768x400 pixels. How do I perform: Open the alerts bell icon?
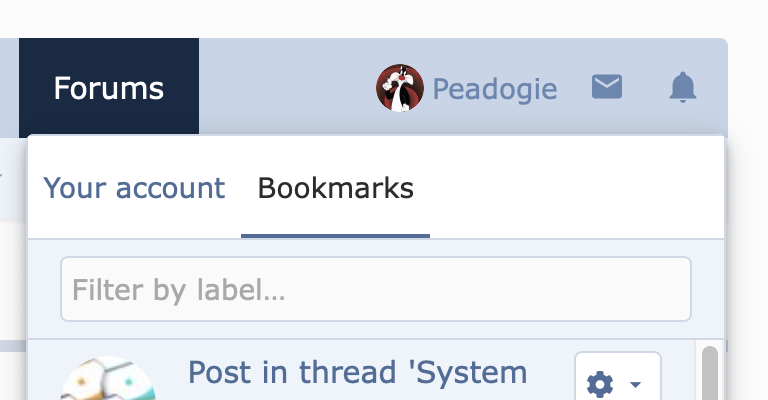[683, 87]
